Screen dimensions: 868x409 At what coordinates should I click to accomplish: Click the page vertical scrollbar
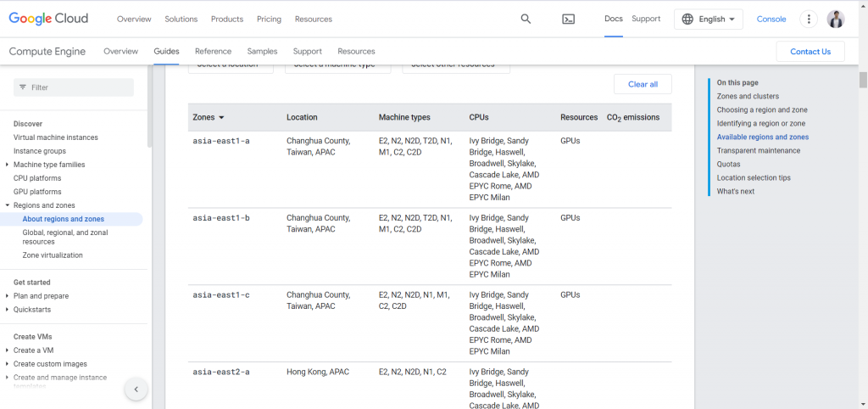(x=863, y=81)
